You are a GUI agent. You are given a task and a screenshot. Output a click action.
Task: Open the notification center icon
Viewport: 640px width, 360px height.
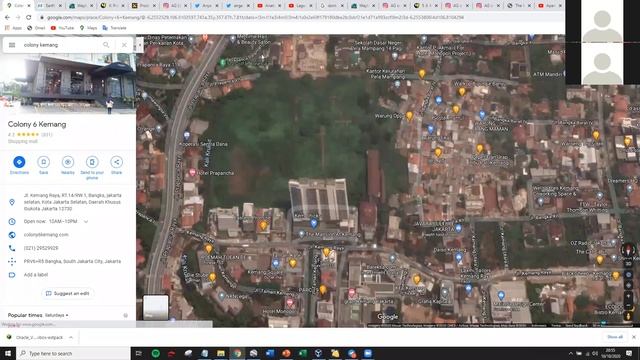629,353
